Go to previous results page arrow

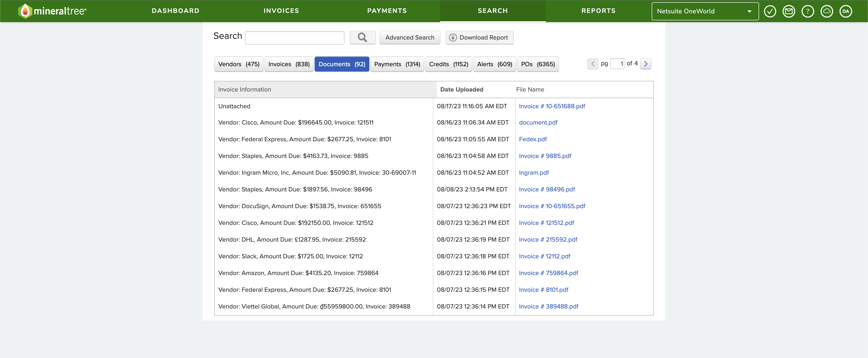point(593,64)
